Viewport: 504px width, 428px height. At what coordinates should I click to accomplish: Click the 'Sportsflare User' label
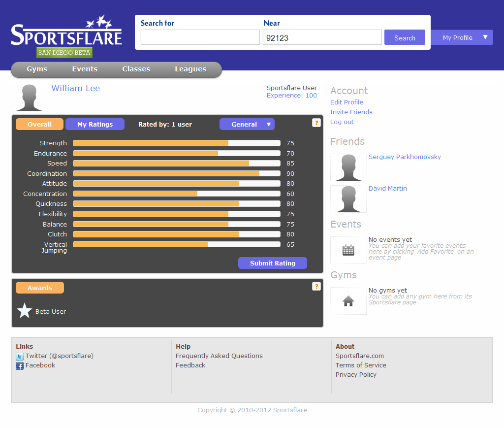(x=292, y=88)
